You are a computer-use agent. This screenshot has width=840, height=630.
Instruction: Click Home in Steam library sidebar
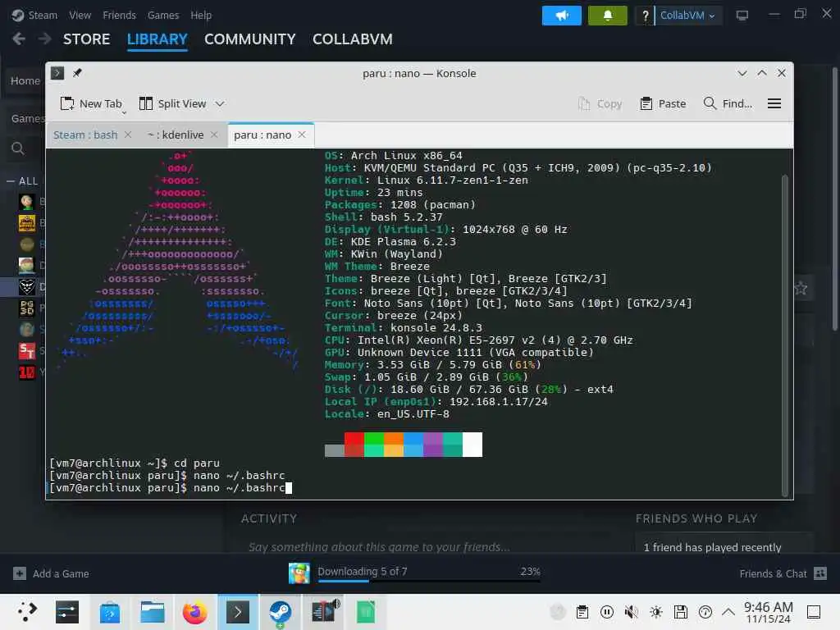(25, 81)
